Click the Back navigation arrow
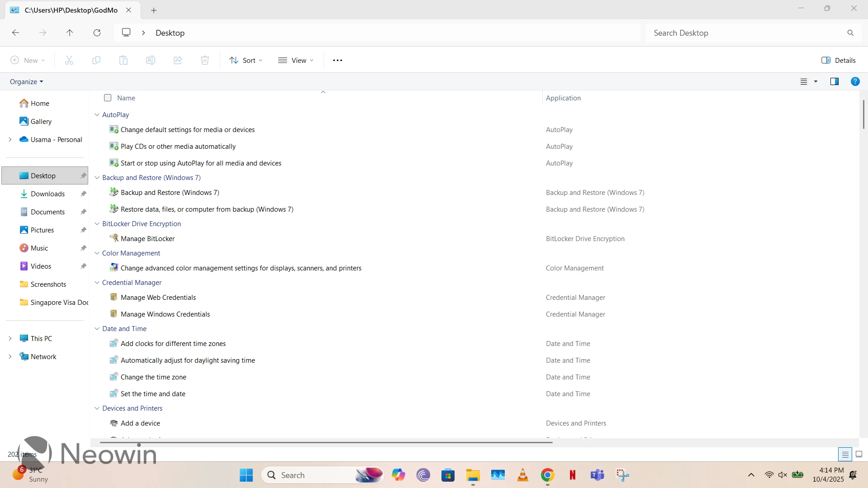This screenshot has height=488, width=868. click(15, 33)
